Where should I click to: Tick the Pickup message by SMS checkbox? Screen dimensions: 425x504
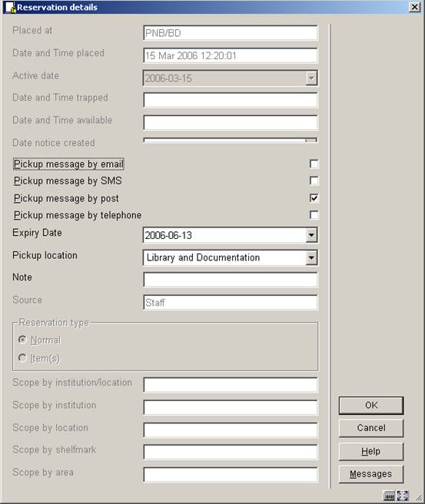point(314,181)
